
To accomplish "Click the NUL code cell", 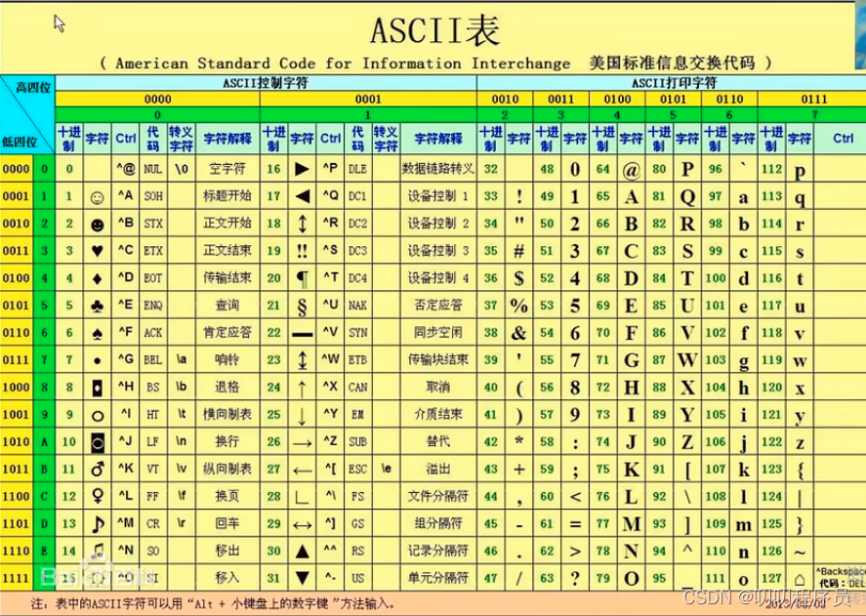I will [153, 169].
